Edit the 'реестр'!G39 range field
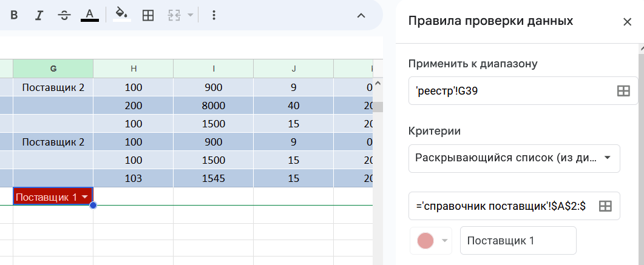The image size is (644, 265). 523,91
